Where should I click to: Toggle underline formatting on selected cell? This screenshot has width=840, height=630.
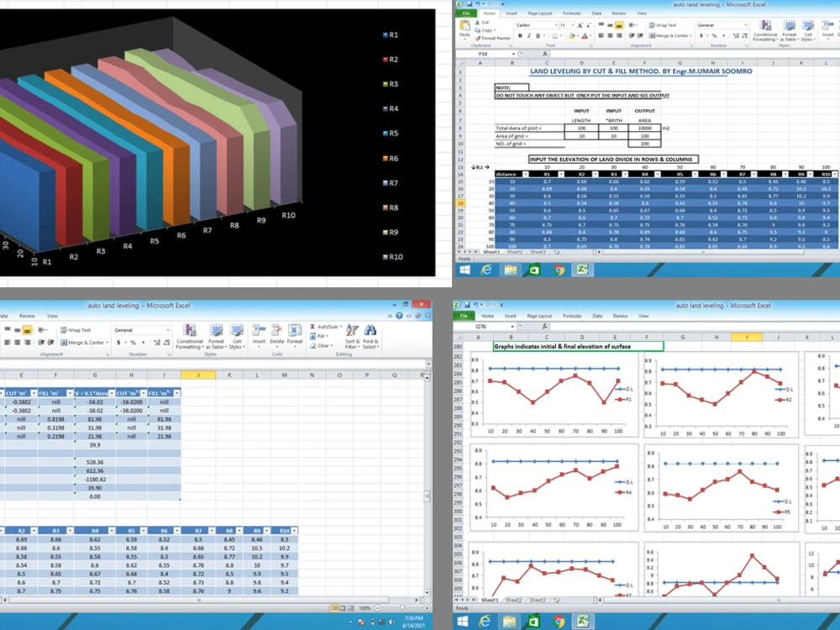(536, 35)
